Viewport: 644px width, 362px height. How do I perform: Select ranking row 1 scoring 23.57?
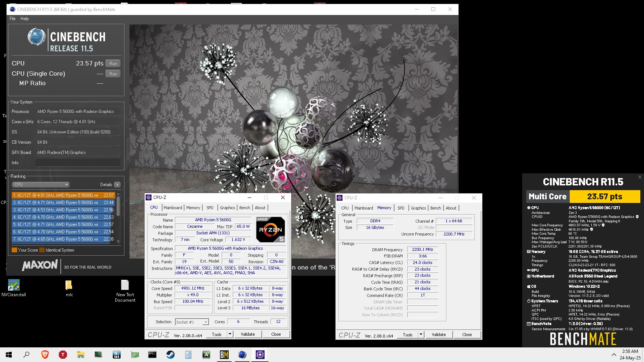click(63, 195)
